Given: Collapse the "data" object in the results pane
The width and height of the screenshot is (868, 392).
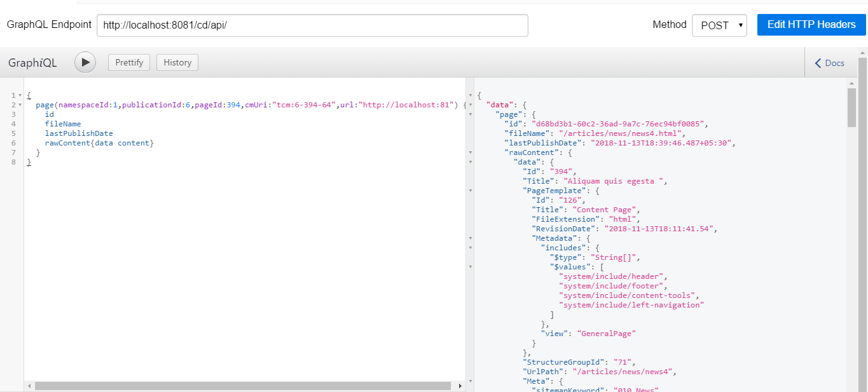Looking at the screenshot, I should (469, 105).
